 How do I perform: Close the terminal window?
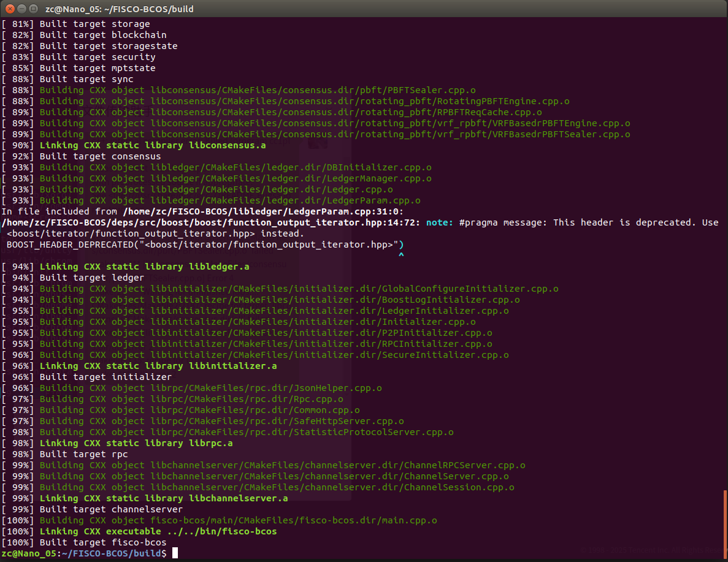[10, 9]
